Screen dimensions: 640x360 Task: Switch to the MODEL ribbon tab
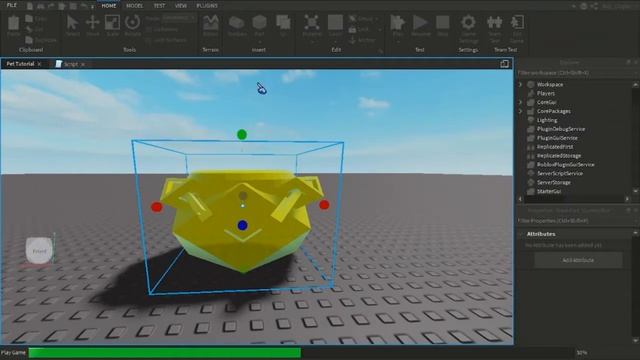pos(134,6)
